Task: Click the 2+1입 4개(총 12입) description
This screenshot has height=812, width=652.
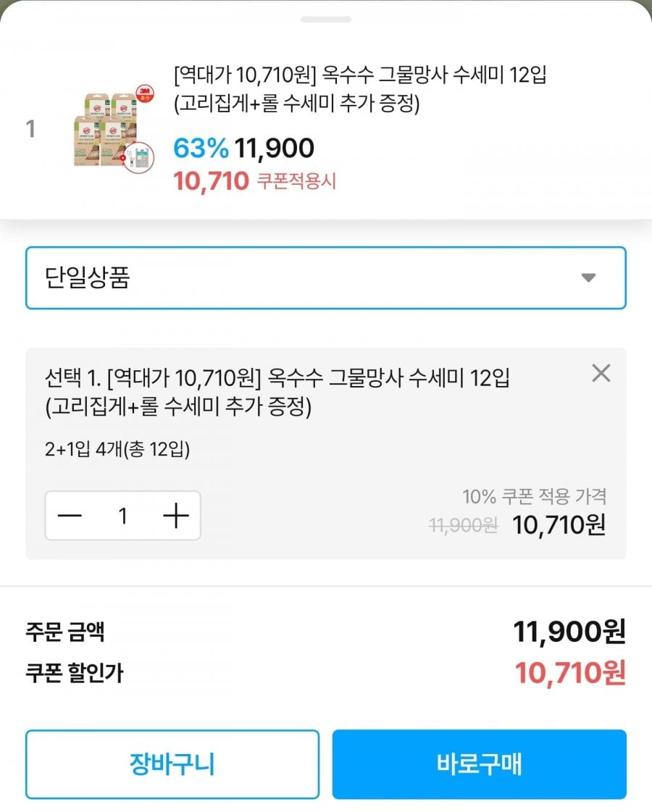Action: pos(117,450)
